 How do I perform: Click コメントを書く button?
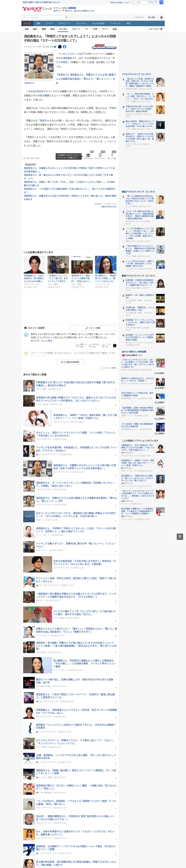[93, 328]
